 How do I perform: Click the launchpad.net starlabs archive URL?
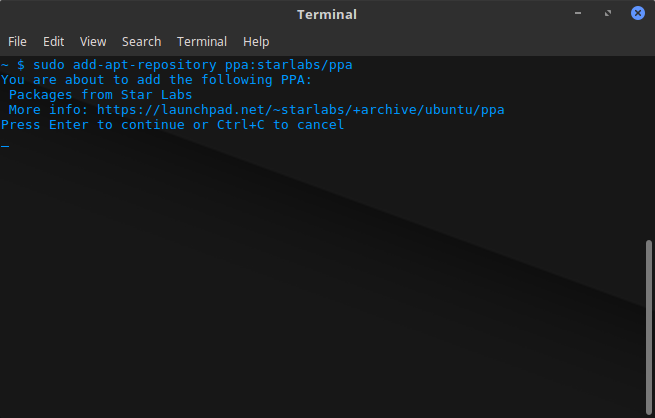point(300,110)
